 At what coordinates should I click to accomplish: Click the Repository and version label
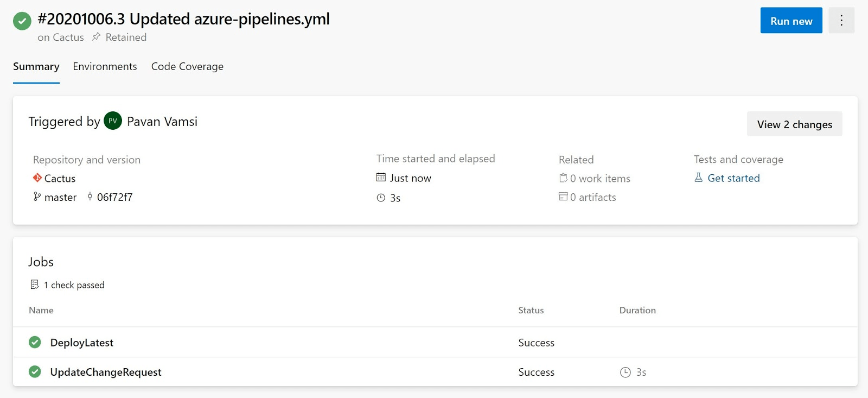coord(87,160)
